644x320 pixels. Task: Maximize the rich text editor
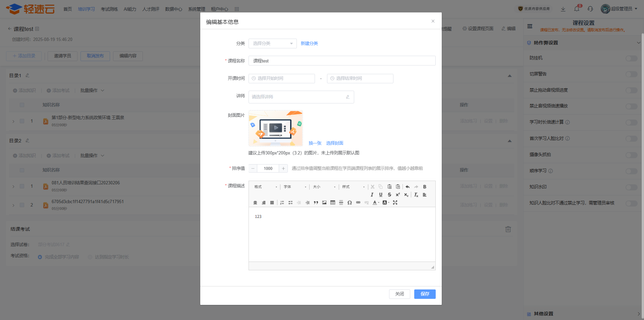coord(395,202)
